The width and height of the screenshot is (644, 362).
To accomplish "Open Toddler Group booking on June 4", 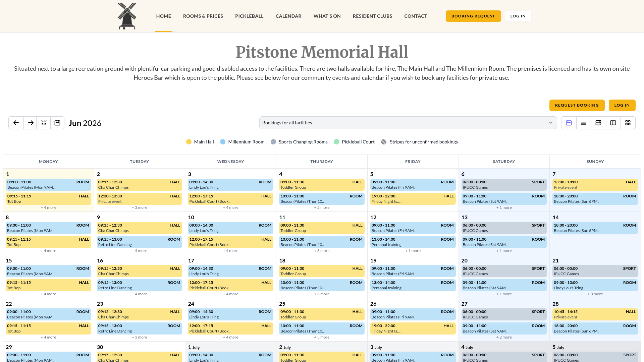I will (322, 185).
